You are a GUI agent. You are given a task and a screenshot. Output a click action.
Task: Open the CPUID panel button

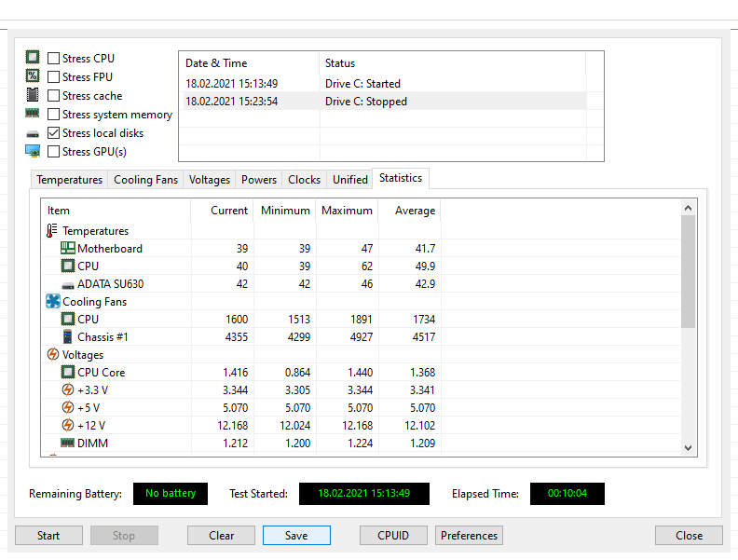(393, 536)
